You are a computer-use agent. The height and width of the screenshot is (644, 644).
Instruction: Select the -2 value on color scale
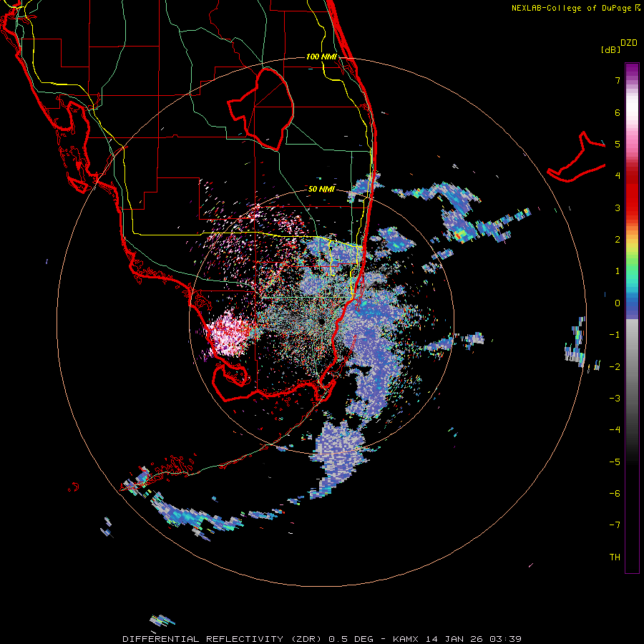[615, 366]
